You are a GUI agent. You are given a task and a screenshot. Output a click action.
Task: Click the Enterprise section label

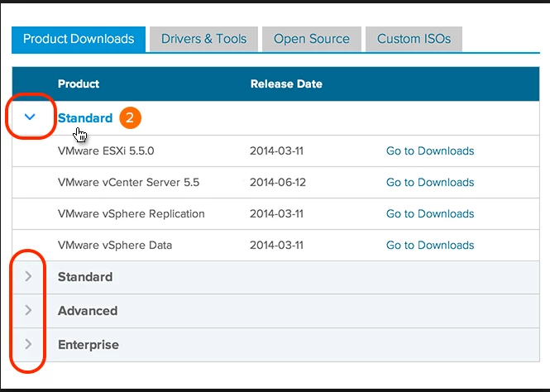pos(88,345)
